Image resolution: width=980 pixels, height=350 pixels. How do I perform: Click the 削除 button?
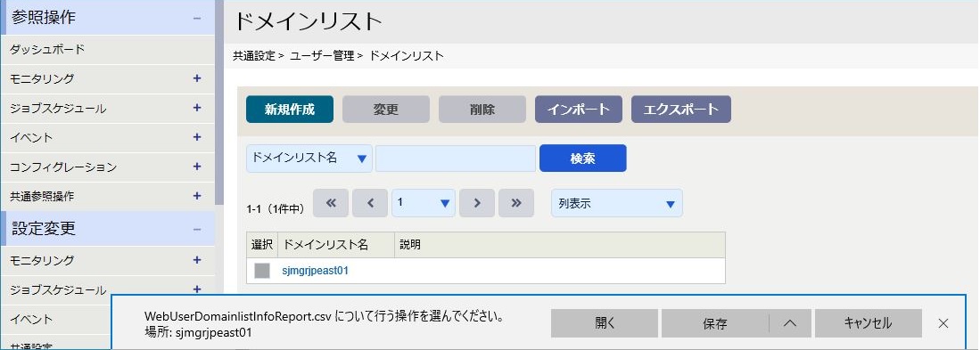[x=482, y=110]
